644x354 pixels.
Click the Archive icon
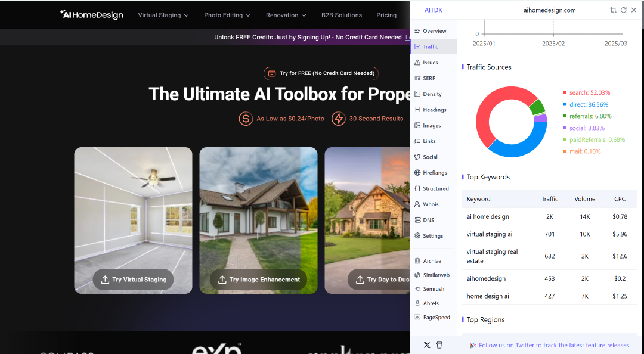[417, 261]
